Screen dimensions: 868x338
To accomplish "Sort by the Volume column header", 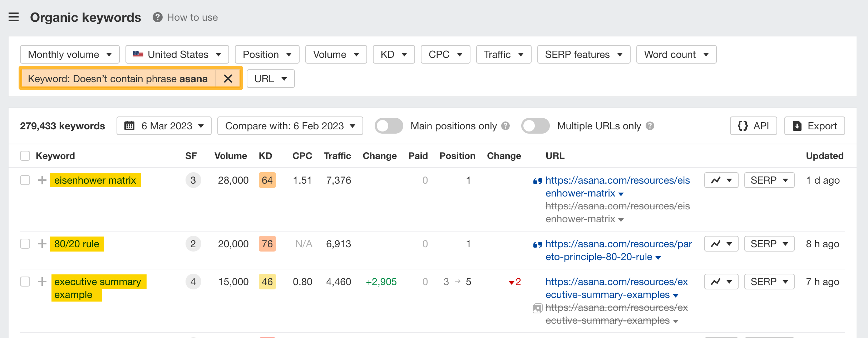I will tap(231, 156).
